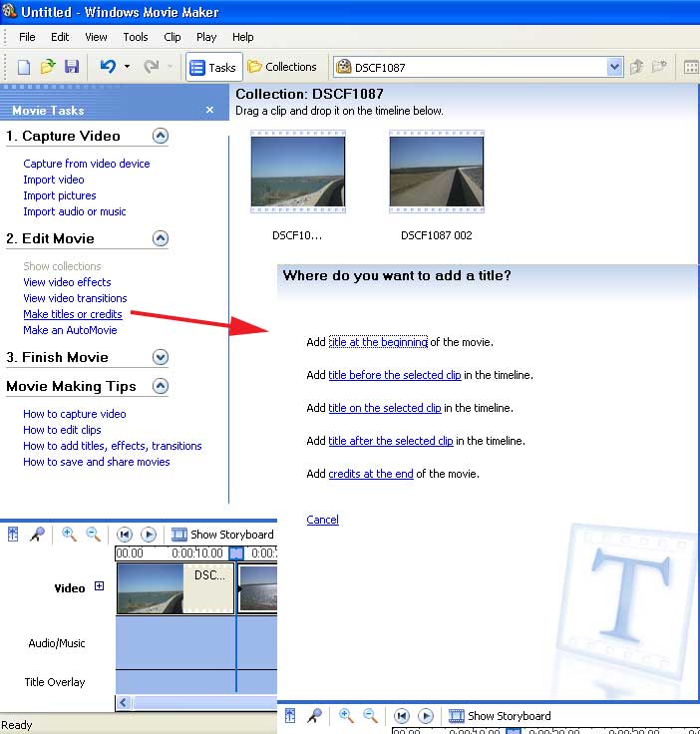Click Make titles or credits link
Screen dimensions: 700x734
(73, 314)
